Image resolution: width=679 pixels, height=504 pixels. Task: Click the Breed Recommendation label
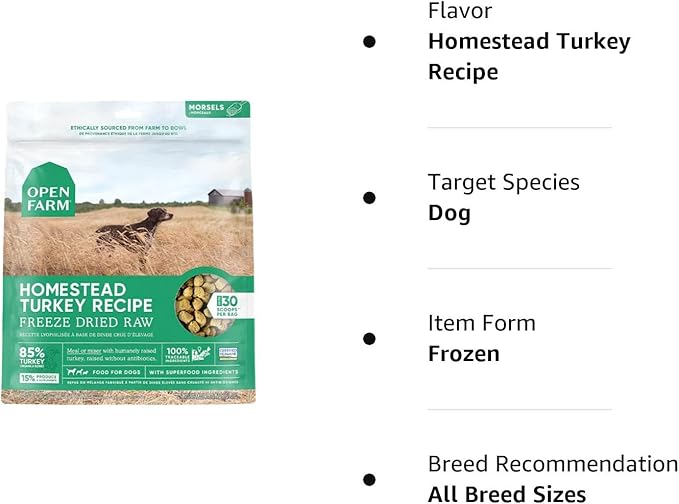coord(552,464)
